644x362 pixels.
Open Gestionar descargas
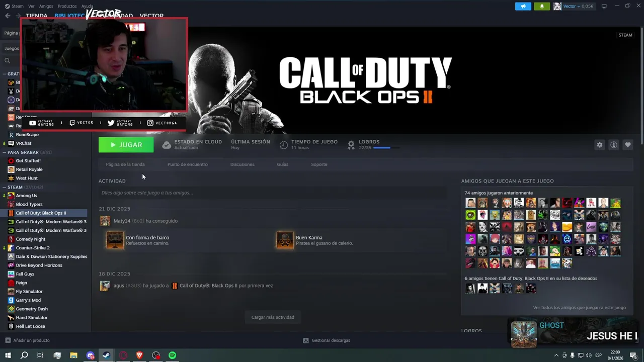coord(327,340)
